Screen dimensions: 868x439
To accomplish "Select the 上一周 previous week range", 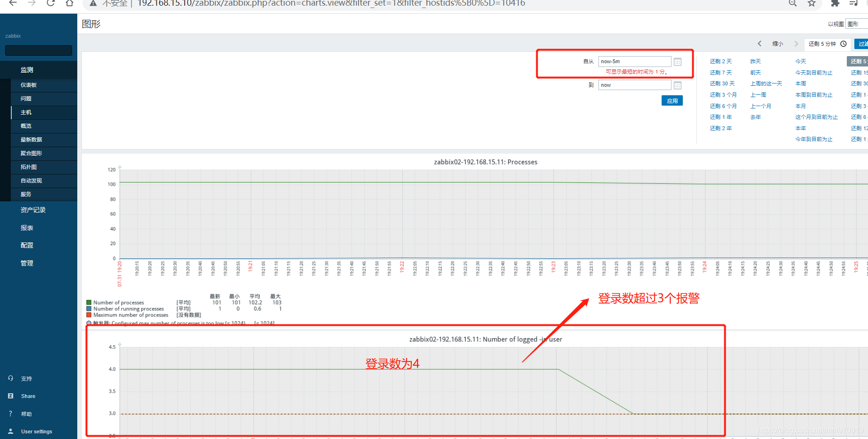I will point(758,95).
